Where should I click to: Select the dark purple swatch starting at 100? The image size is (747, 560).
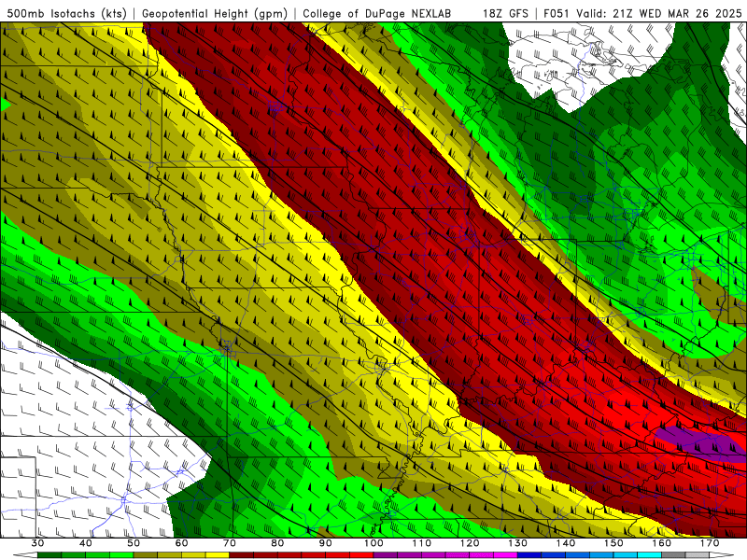tap(386, 555)
